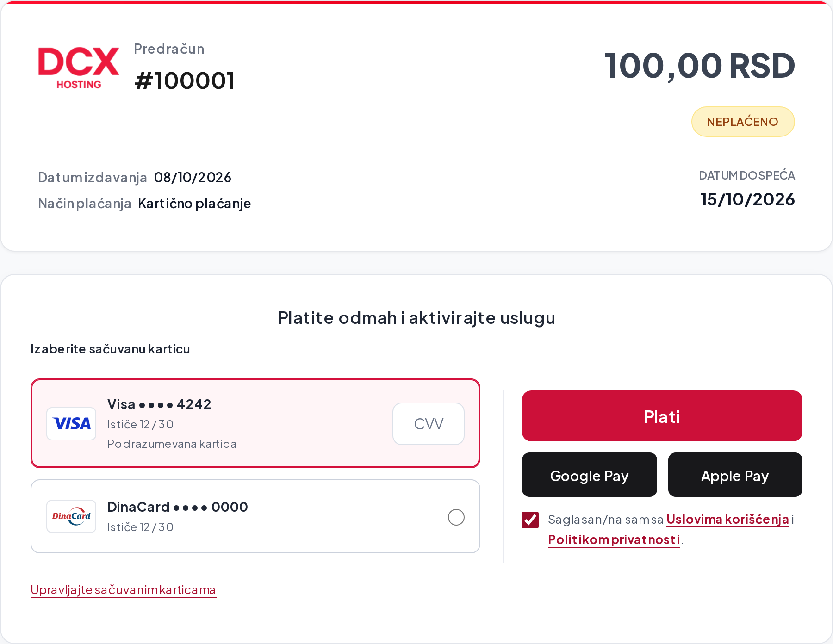Image resolution: width=833 pixels, height=644 pixels.
Task: Click the due date 15/10/2026
Action: [x=747, y=199]
